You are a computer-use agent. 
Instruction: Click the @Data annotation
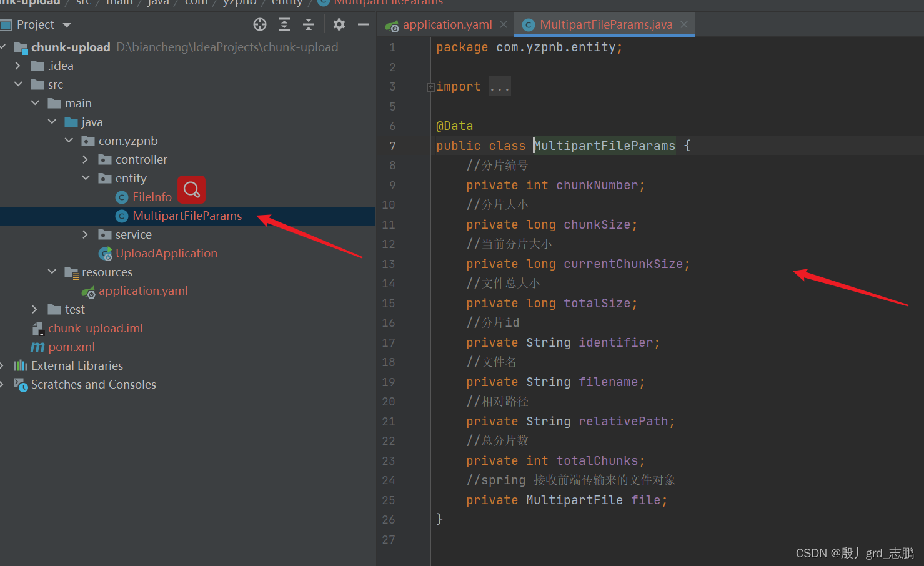454,126
